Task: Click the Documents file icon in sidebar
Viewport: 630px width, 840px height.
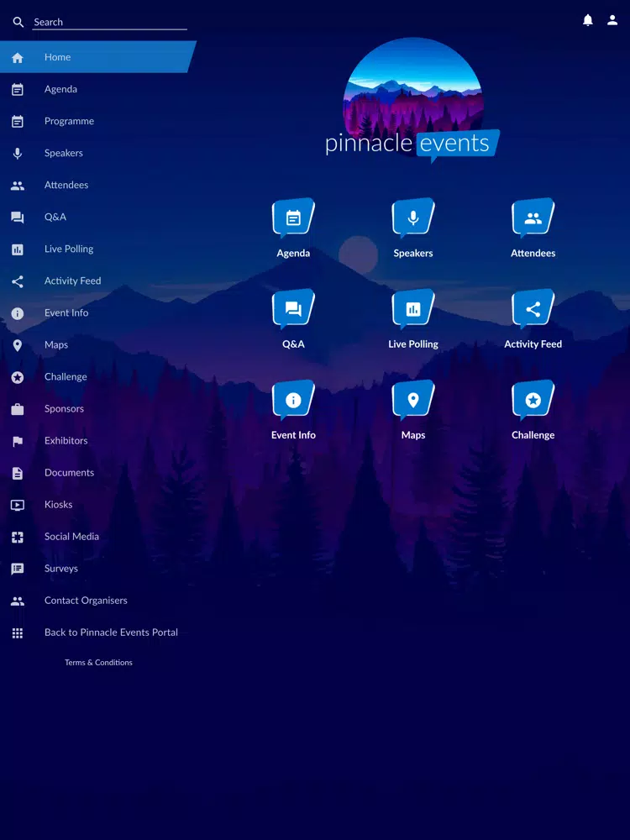Action: click(x=17, y=473)
